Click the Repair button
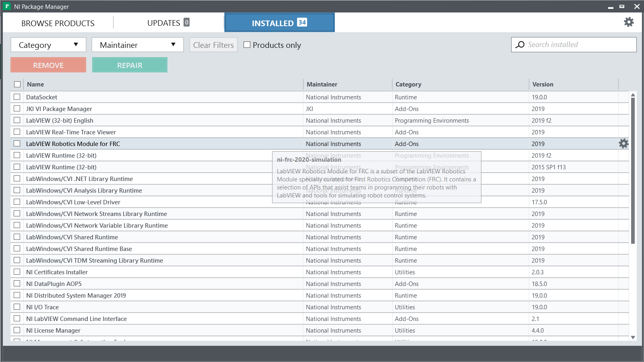The width and height of the screenshot is (644, 362). (x=130, y=65)
